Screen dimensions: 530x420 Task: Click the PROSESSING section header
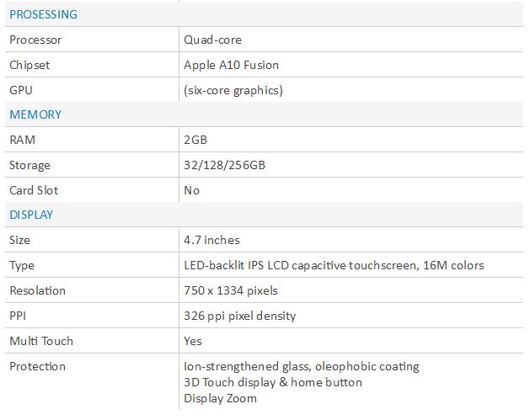[x=43, y=14]
